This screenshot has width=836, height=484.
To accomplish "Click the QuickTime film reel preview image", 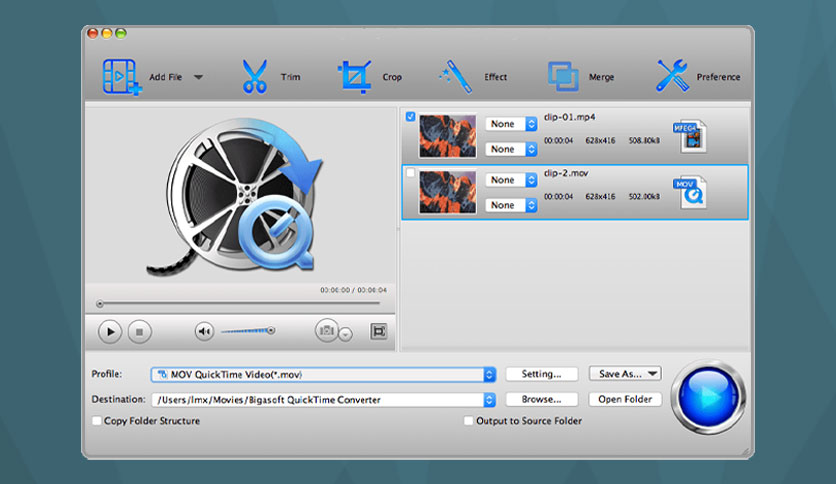I will click(235, 197).
